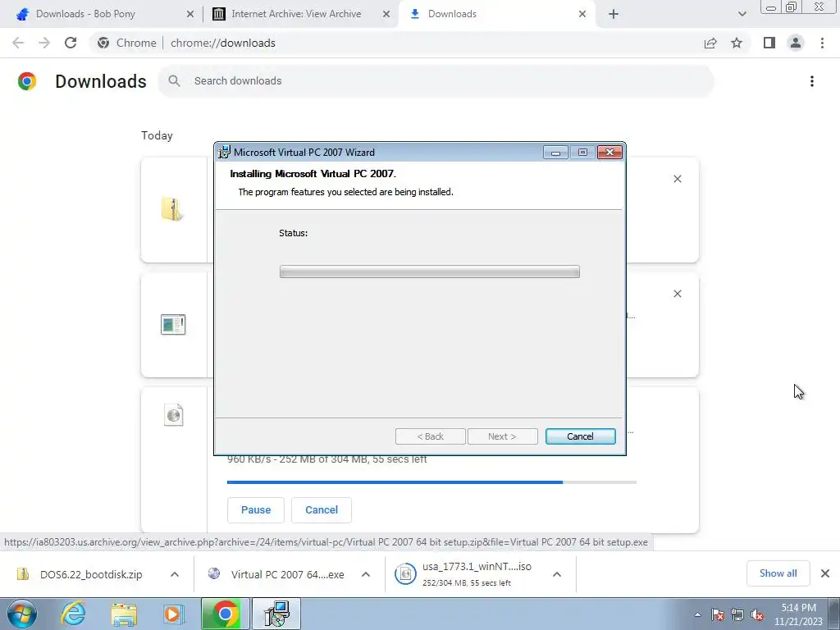
Task: Close the active Downloads tab
Action: click(582, 14)
